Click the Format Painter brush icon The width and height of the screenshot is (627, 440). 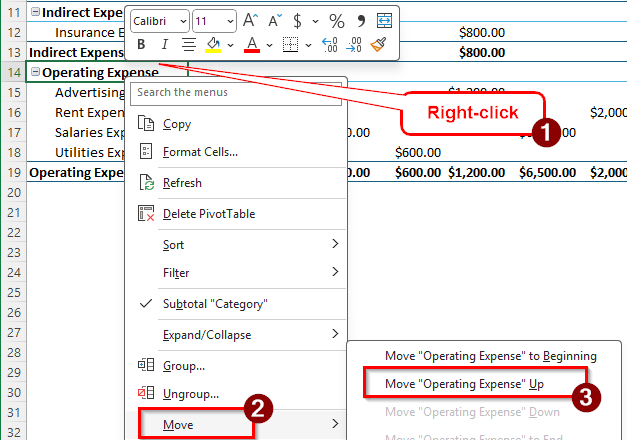378,44
